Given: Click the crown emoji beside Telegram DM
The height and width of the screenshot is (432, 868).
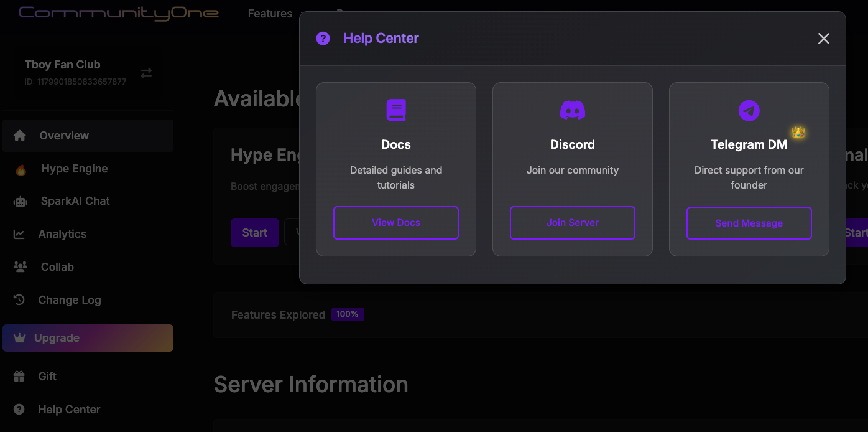Looking at the screenshot, I should [x=798, y=132].
